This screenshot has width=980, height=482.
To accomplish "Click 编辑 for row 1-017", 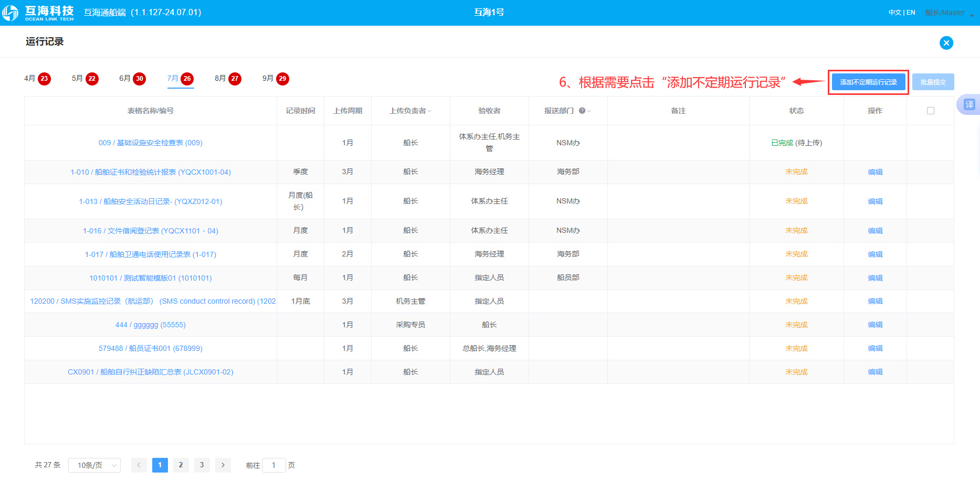I will pyautogui.click(x=875, y=254).
